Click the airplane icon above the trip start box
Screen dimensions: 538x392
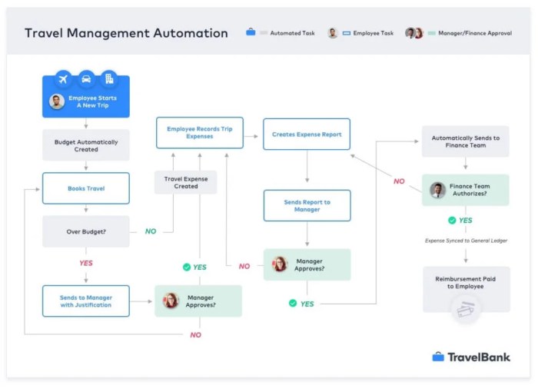64,79
